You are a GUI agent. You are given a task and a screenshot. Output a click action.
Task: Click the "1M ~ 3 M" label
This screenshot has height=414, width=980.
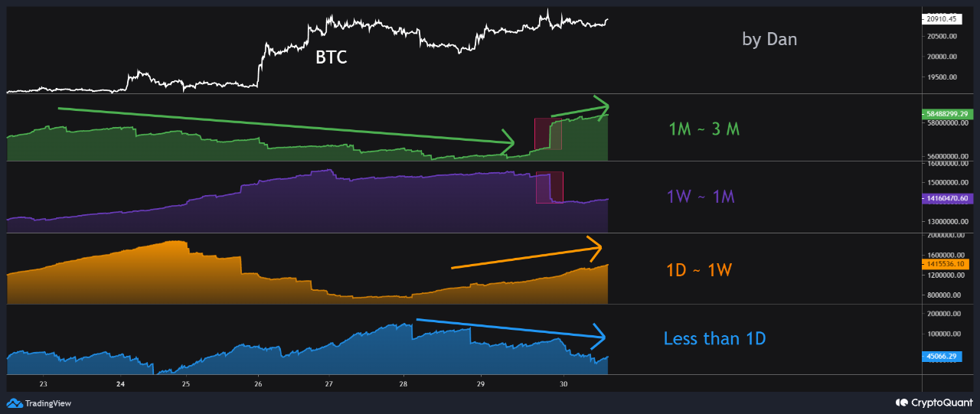point(704,129)
